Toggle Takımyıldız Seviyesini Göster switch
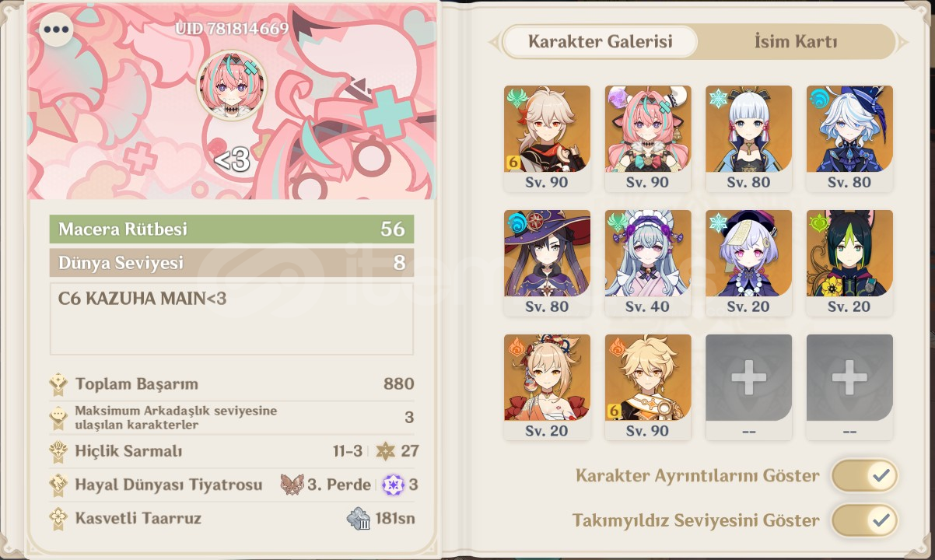This screenshot has height=560, width=935. point(864,520)
